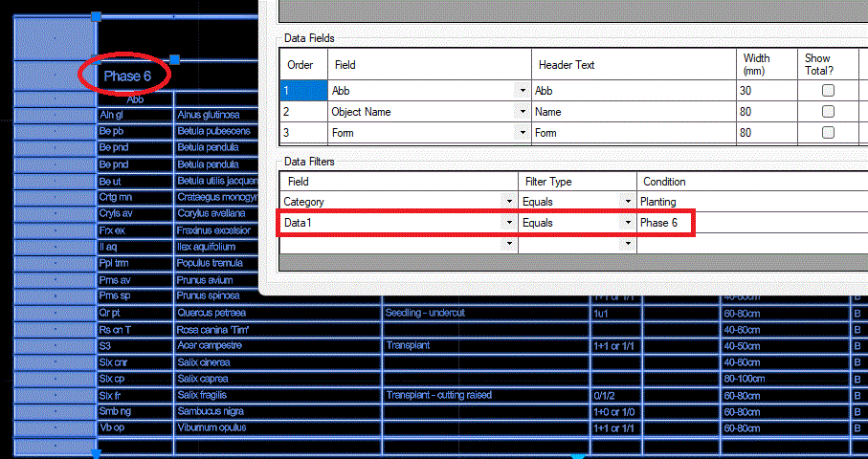Expand the Category filter field dropdown
The image size is (868, 459).
click(x=509, y=202)
